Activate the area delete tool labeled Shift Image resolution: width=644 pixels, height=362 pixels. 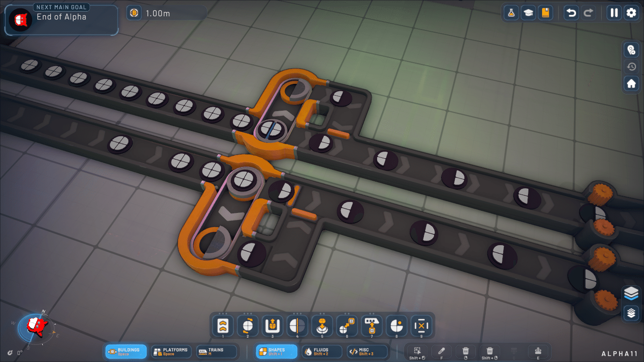click(x=490, y=352)
